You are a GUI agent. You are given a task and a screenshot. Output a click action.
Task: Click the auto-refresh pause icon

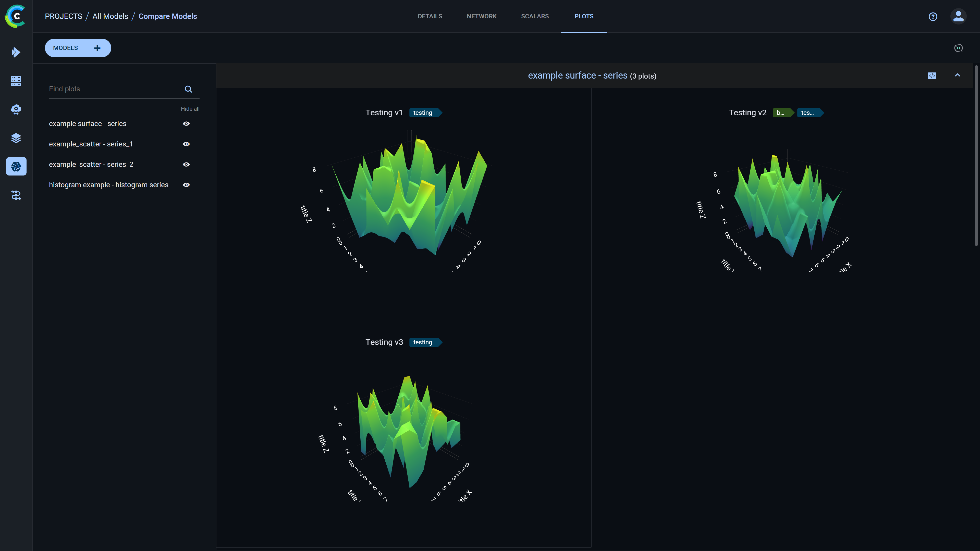tap(958, 48)
